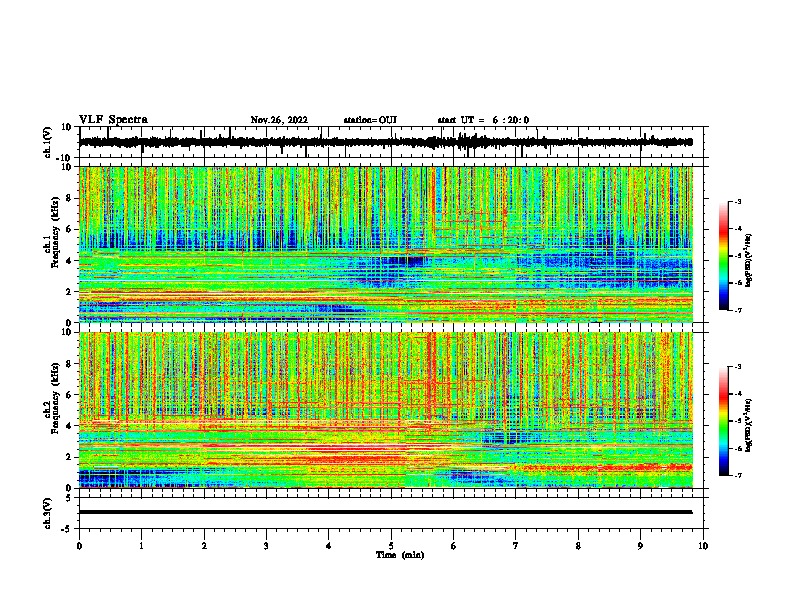
Task: Select the "start UT = 6:20:0" header text
Action: (483, 120)
